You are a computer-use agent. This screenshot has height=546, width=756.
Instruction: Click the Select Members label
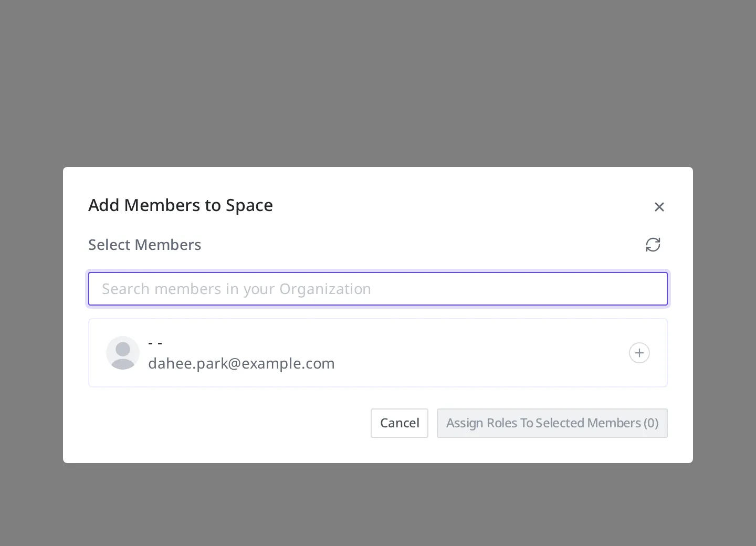pos(145,245)
